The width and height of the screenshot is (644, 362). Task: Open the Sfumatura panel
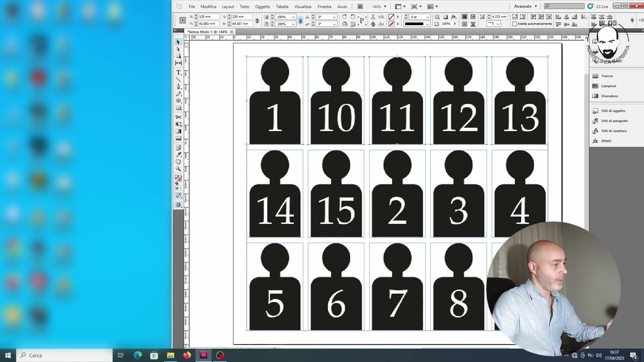point(609,96)
